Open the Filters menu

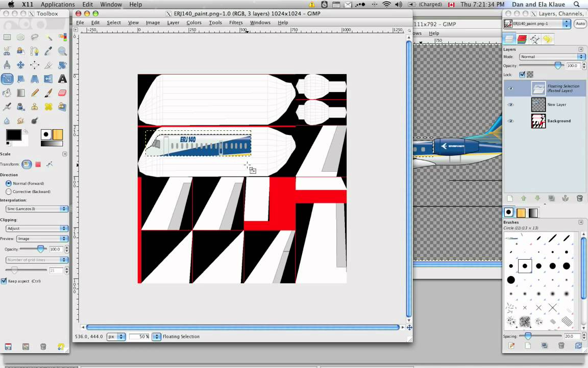236,22
